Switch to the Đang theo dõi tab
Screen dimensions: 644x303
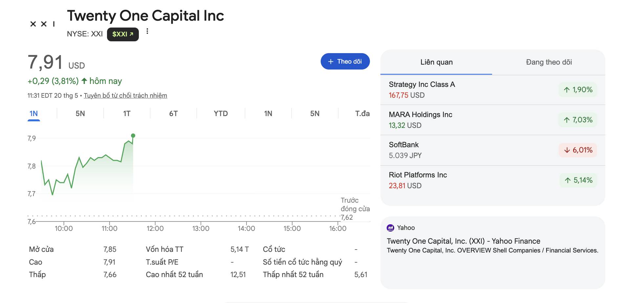(549, 62)
